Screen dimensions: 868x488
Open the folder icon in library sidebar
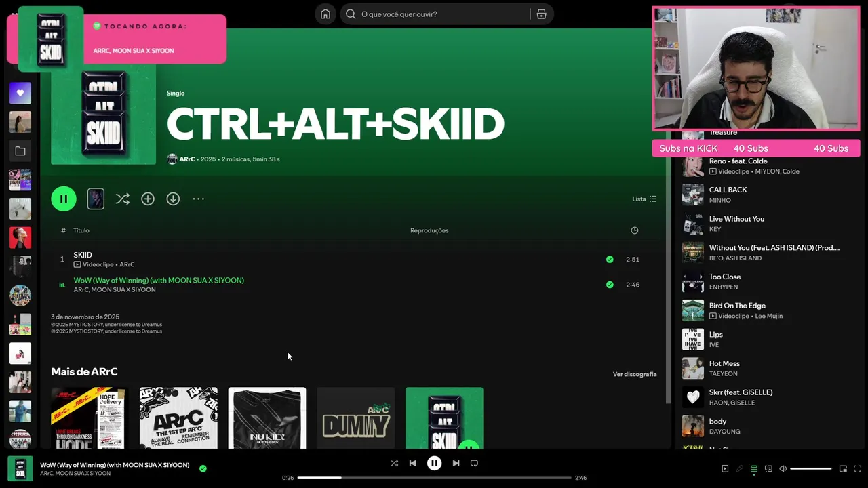tap(20, 151)
